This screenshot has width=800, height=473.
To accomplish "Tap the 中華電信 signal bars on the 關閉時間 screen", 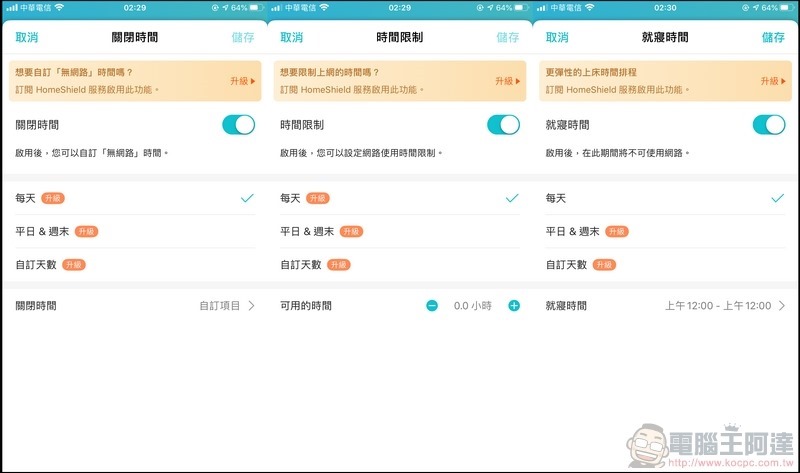I will (11, 8).
